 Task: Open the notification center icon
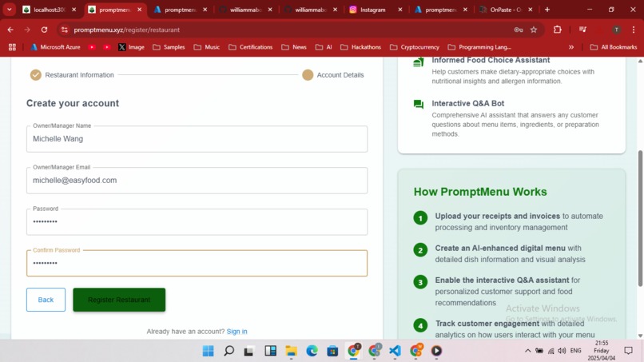[628, 351]
